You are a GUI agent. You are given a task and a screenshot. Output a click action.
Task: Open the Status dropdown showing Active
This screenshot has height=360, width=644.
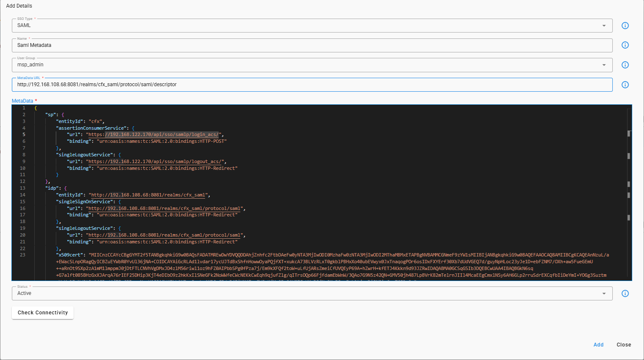(x=296, y=293)
